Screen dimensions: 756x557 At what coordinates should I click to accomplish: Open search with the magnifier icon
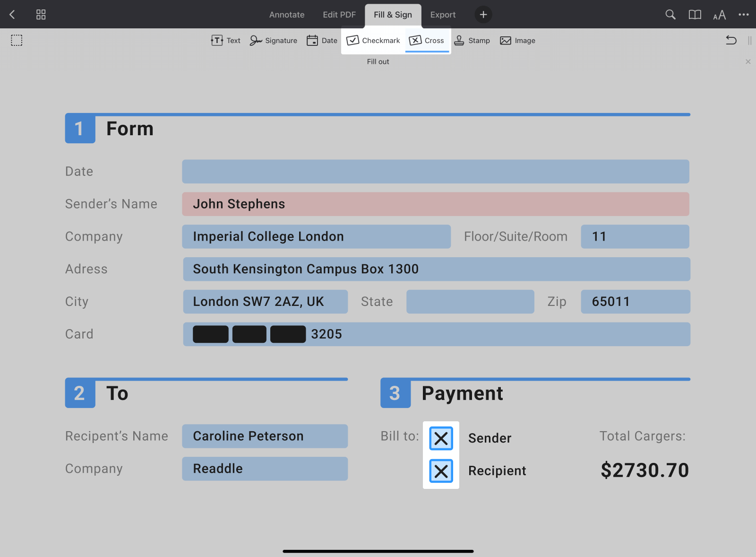(x=670, y=14)
